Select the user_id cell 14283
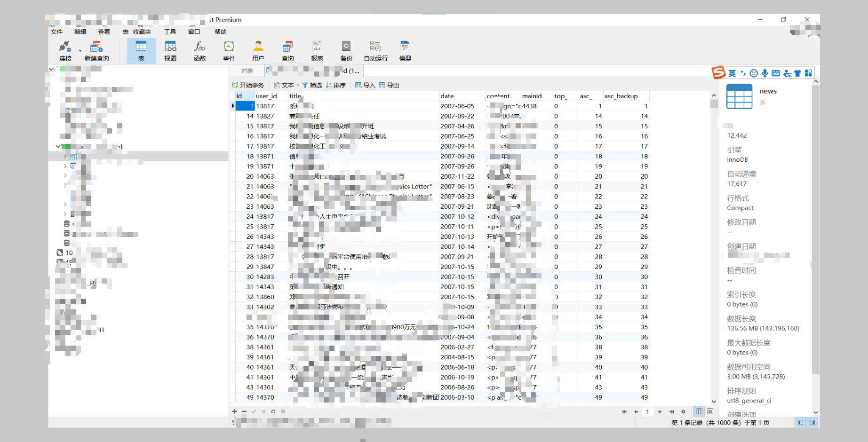Viewport: 868px width, 442px height. tap(271, 277)
